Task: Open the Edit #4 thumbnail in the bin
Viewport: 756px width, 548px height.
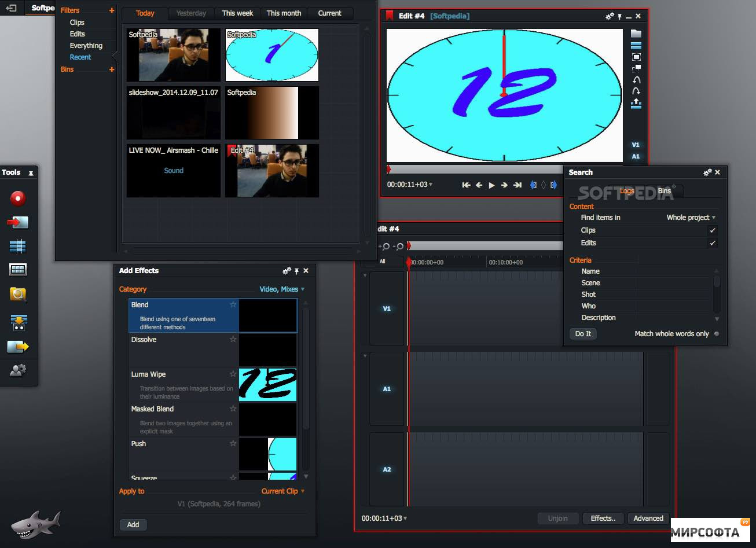Action: [x=272, y=171]
